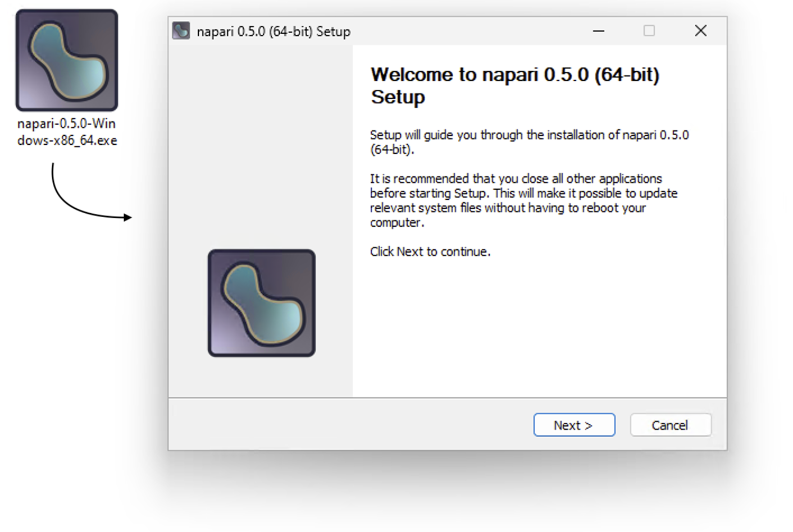Abort installation with the Cancel button

670,425
